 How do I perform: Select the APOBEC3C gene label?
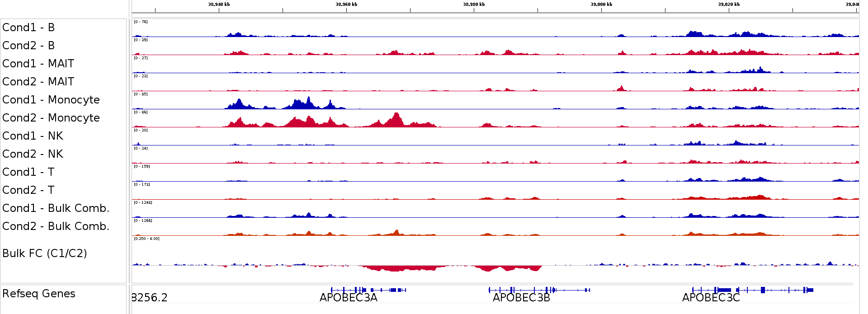[x=711, y=298]
